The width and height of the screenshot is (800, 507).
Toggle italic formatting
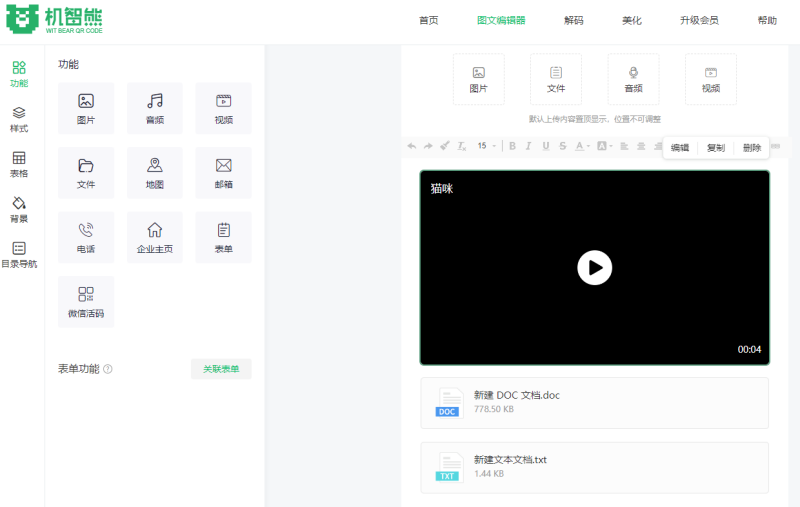[x=529, y=146]
